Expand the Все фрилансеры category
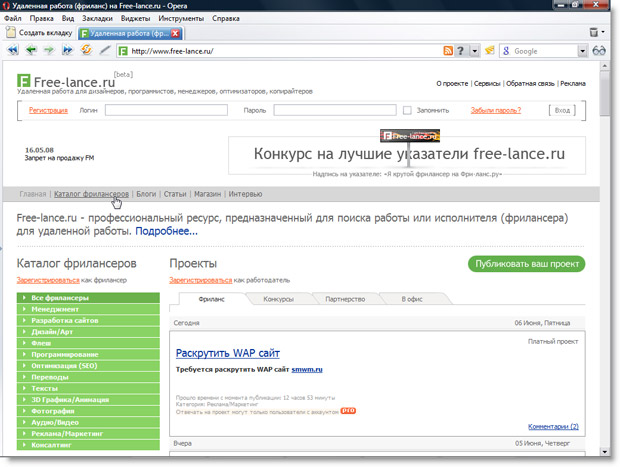 88,298
